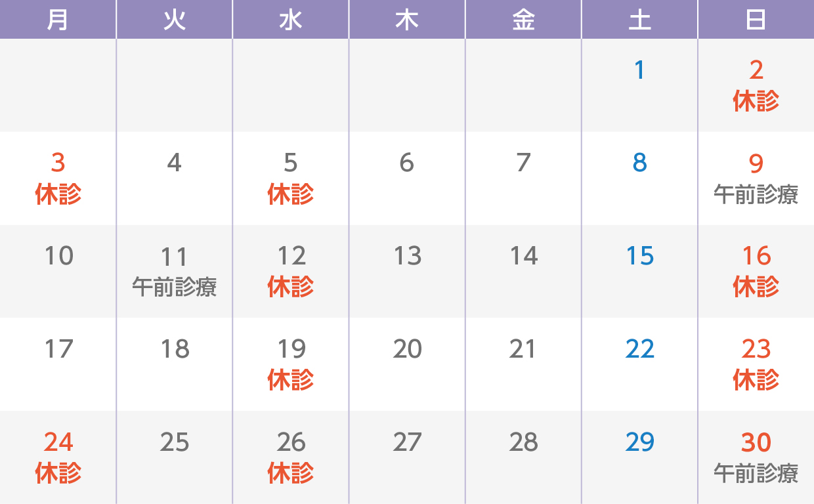This screenshot has width=814, height=504.
Task: Select the 金 (Friday) column header
Action: pos(523,20)
